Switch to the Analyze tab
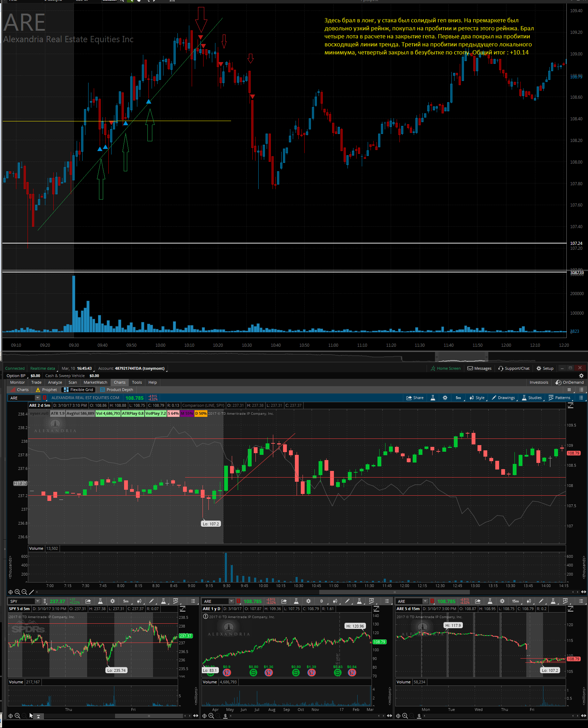The width and height of the screenshot is (588, 728). tap(55, 382)
